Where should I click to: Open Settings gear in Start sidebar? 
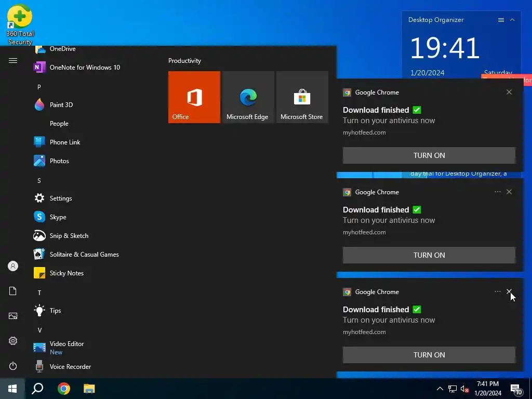tap(13, 341)
